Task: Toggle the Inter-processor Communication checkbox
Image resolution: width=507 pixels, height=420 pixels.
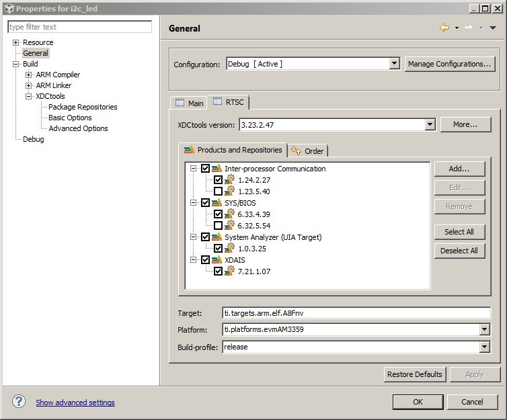Action: tap(205, 168)
